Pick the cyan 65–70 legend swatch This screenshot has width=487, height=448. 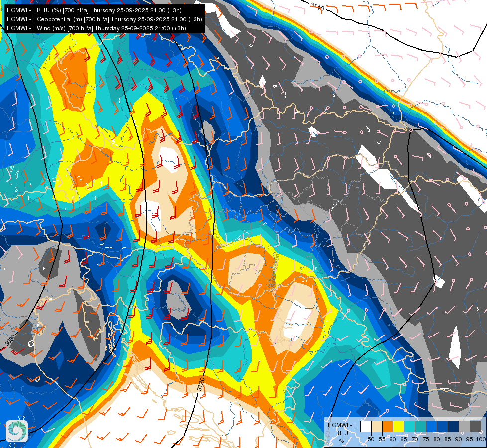tap(410, 426)
